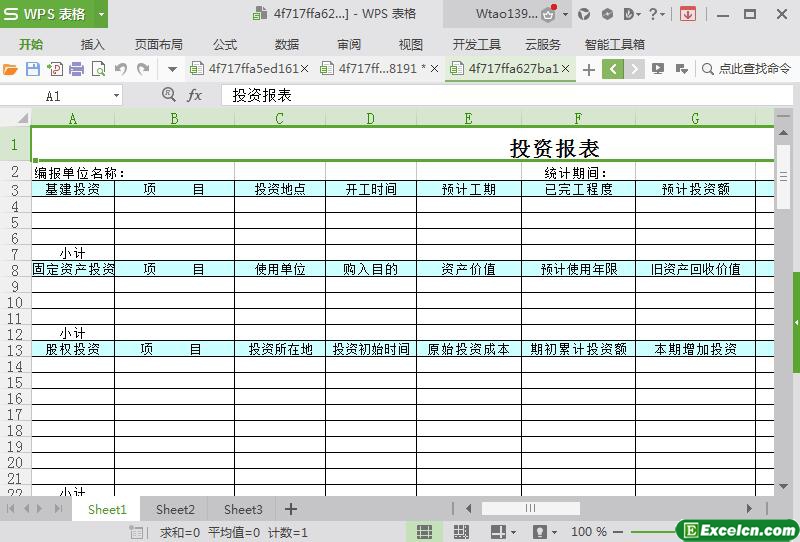Open the 开发工具 ribbon tab
The height and width of the screenshot is (542, 800).
point(477,44)
